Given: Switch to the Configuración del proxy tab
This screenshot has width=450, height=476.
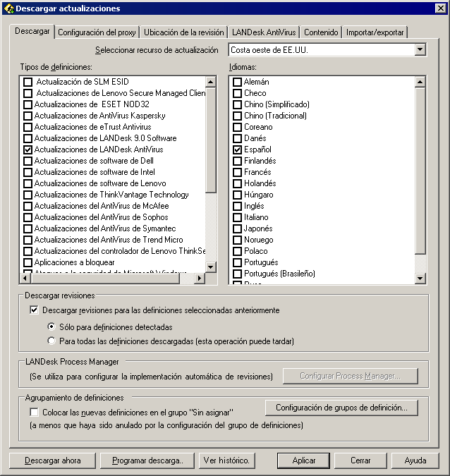Looking at the screenshot, I should [x=97, y=32].
